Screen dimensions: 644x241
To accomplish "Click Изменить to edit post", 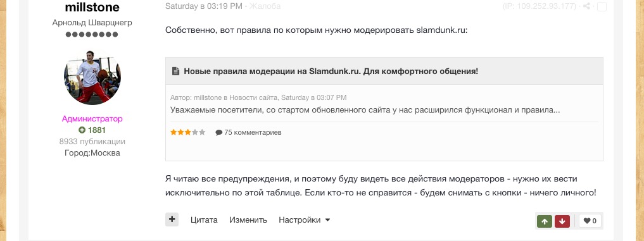I will [248, 220].
